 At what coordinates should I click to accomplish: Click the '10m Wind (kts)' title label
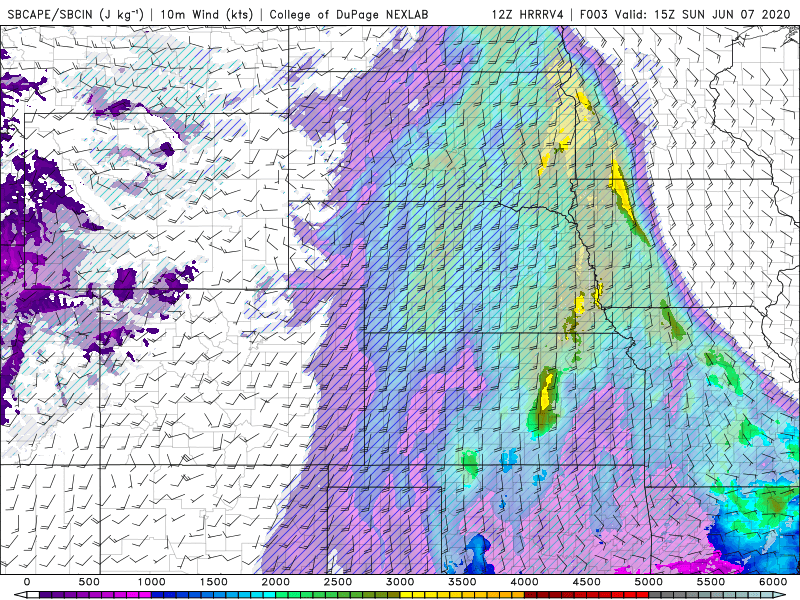tap(207, 14)
